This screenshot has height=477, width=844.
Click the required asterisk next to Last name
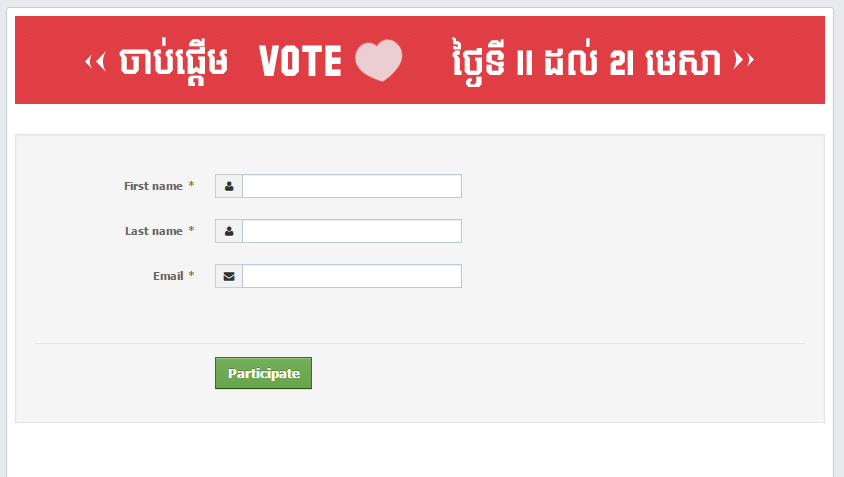pyautogui.click(x=191, y=231)
